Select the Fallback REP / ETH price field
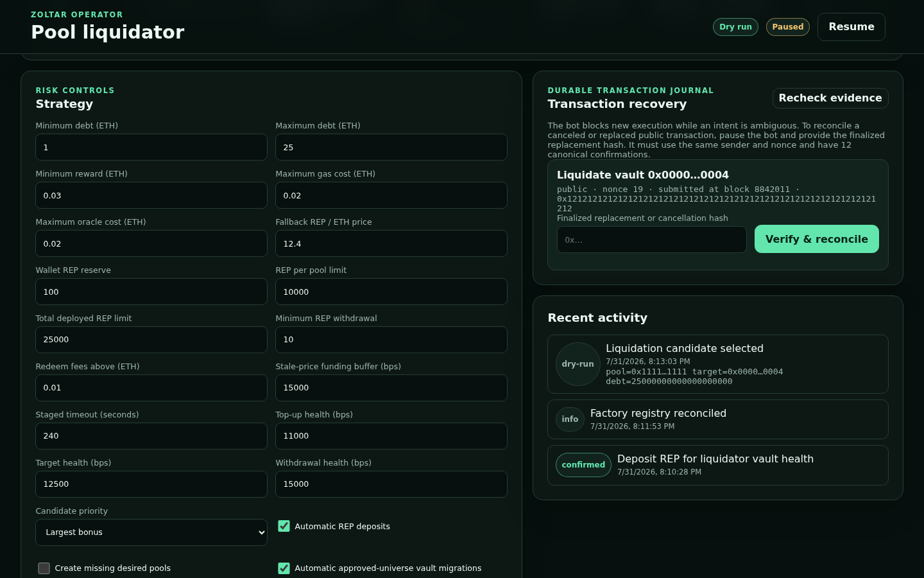 pyautogui.click(x=391, y=243)
